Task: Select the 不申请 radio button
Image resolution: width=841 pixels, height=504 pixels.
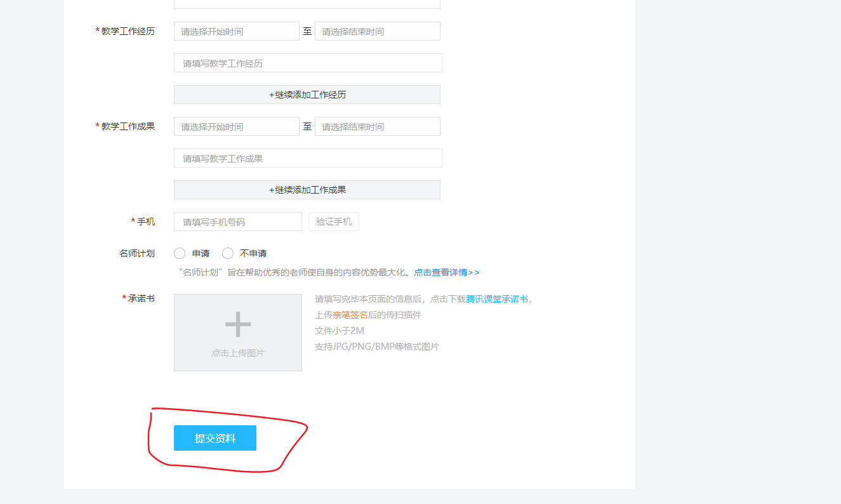Action: click(x=228, y=253)
